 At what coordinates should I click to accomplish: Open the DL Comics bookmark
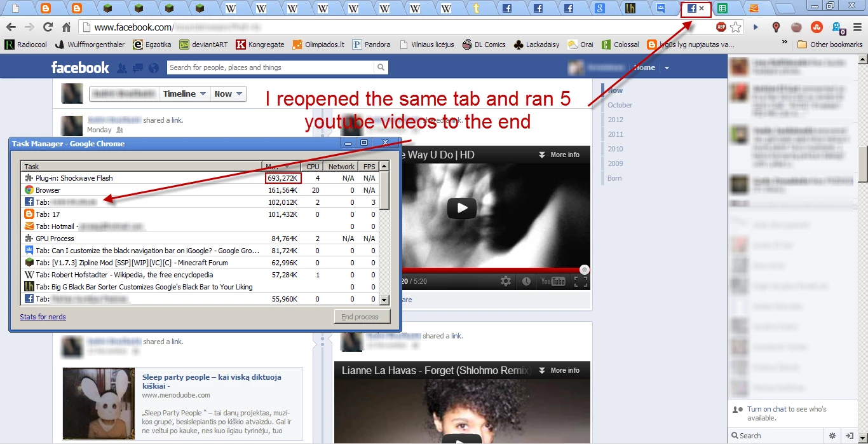[484, 45]
